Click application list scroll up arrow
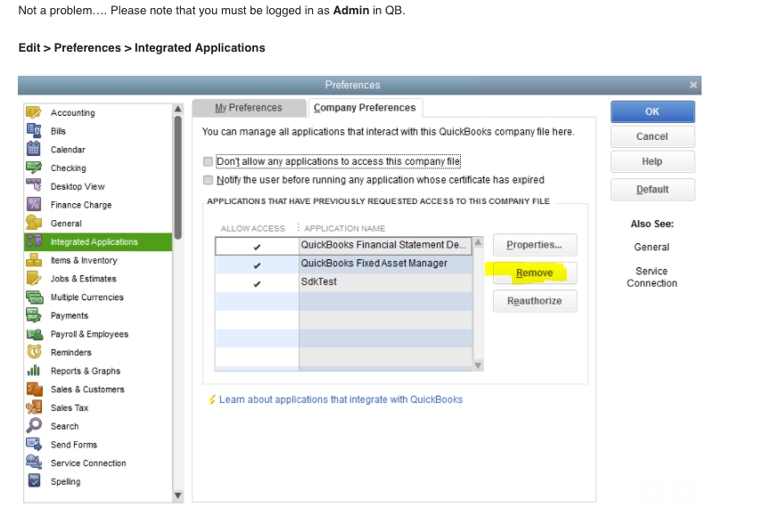This screenshot has width=780, height=532. tap(478, 242)
